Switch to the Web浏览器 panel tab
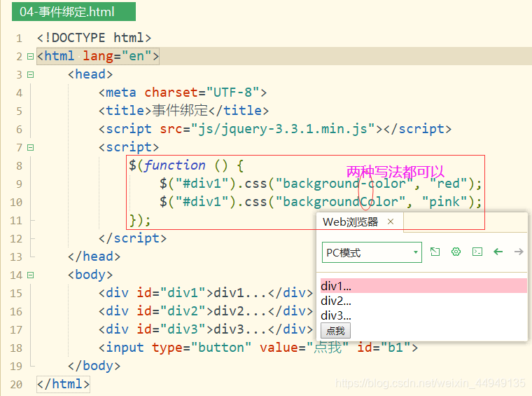 [x=350, y=221]
